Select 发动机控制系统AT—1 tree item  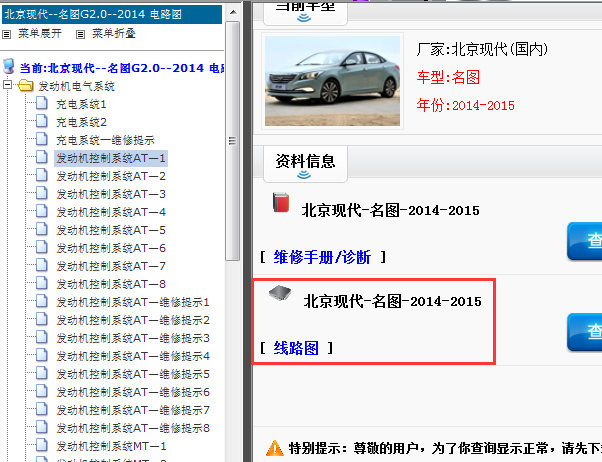(x=111, y=158)
